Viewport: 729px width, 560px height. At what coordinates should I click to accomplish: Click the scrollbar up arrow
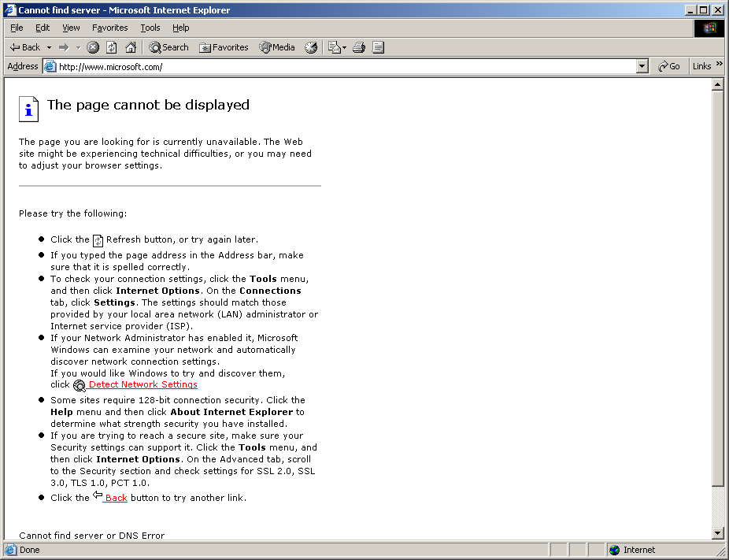tap(717, 84)
